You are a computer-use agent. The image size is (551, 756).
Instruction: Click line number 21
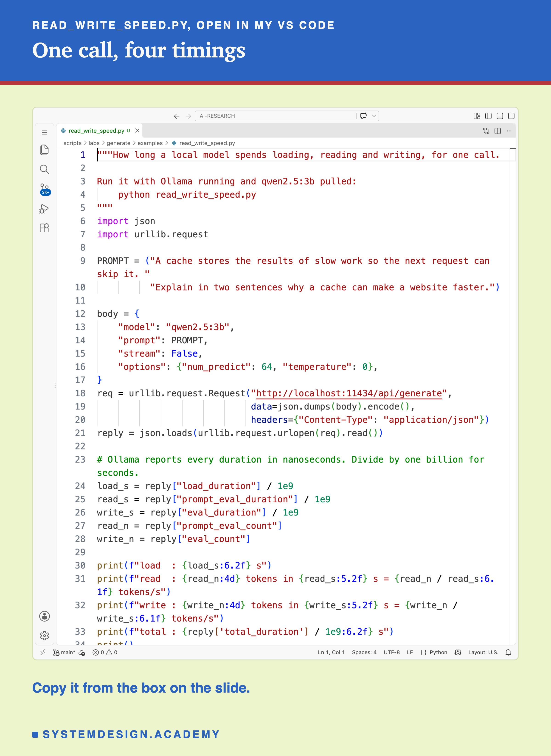coord(80,433)
